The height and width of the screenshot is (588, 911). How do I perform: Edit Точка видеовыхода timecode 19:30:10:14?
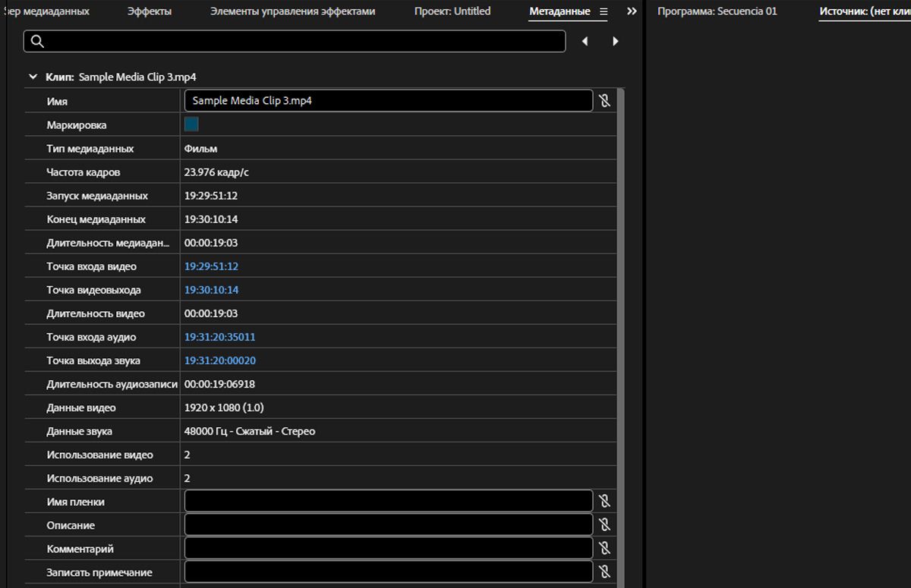(211, 290)
